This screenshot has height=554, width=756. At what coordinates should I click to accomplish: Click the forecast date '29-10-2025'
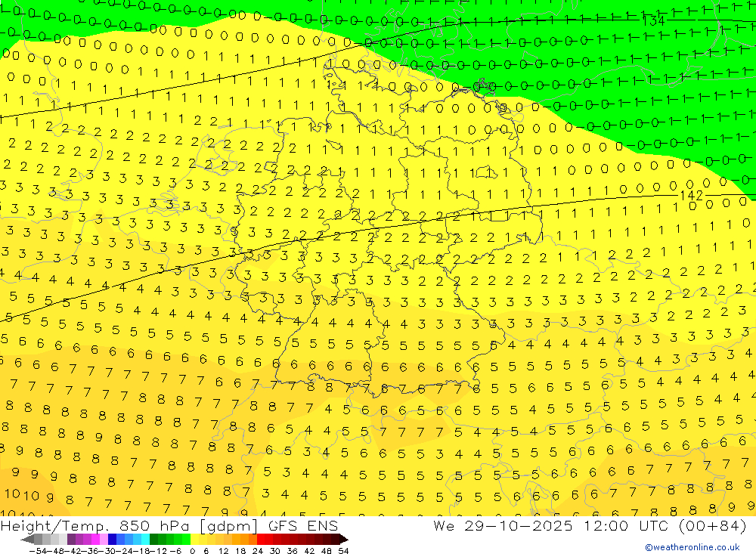[519, 526]
